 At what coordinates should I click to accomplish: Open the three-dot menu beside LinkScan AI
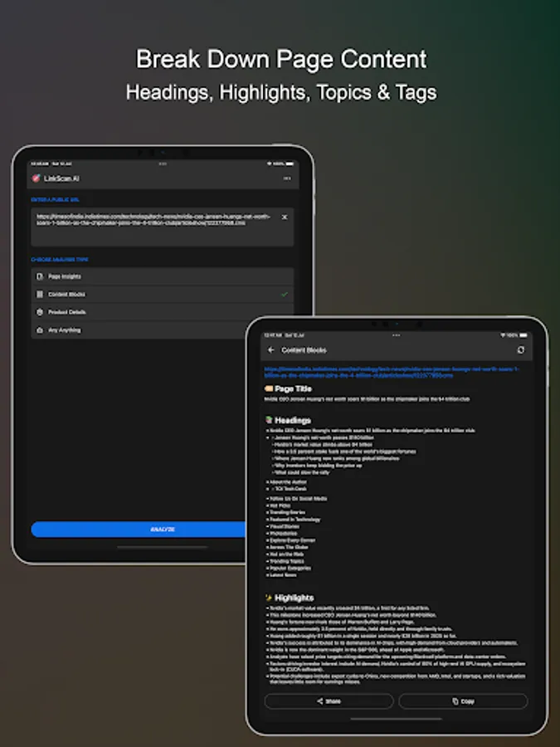pos(287,178)
